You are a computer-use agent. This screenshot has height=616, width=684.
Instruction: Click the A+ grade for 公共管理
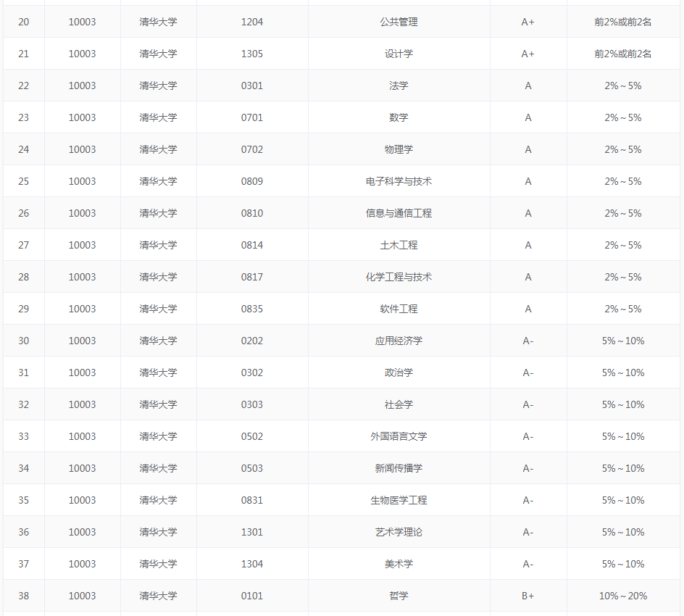point(527,22)
